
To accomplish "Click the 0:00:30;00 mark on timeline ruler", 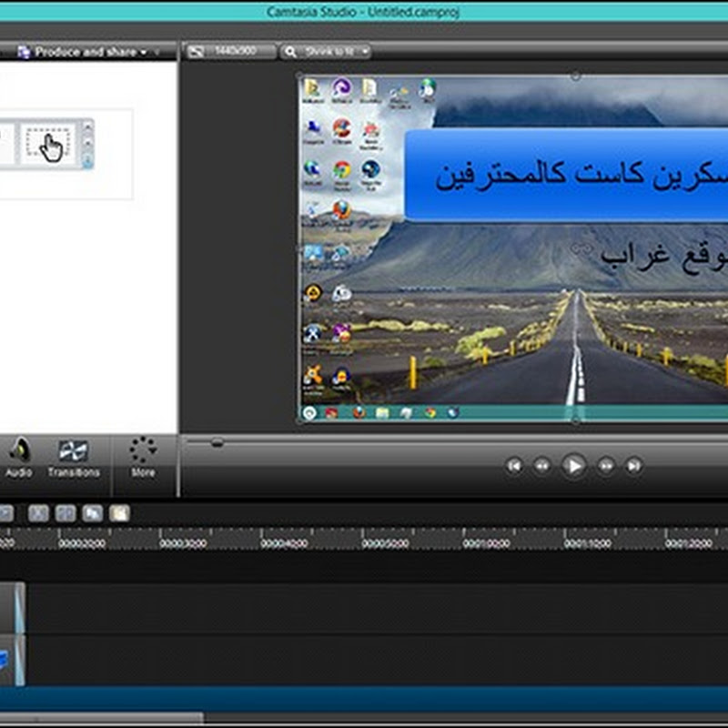I will click(x=183, y=543).
